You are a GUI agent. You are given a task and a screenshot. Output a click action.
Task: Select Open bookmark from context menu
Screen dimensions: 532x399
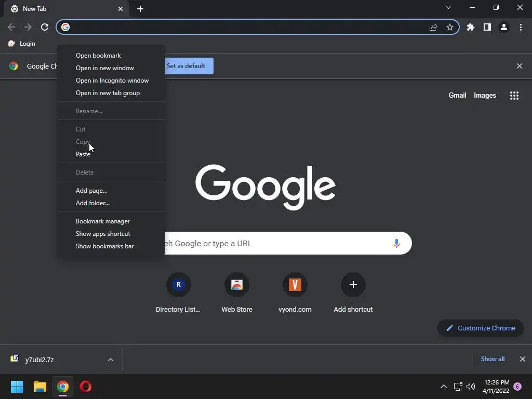click(x=111, y=55)
